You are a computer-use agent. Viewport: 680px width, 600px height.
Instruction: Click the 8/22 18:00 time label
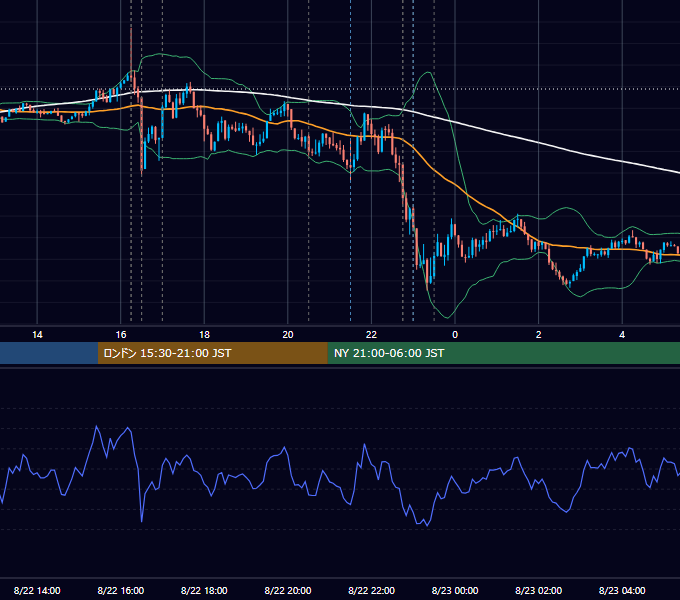204,590
